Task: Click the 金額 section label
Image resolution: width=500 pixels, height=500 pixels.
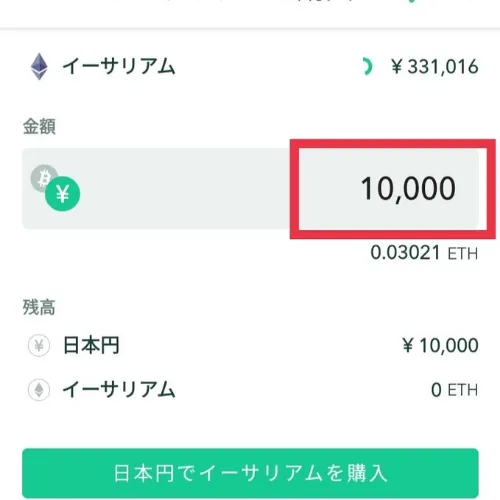Action: pyautogui.click(x=39, y=126)
